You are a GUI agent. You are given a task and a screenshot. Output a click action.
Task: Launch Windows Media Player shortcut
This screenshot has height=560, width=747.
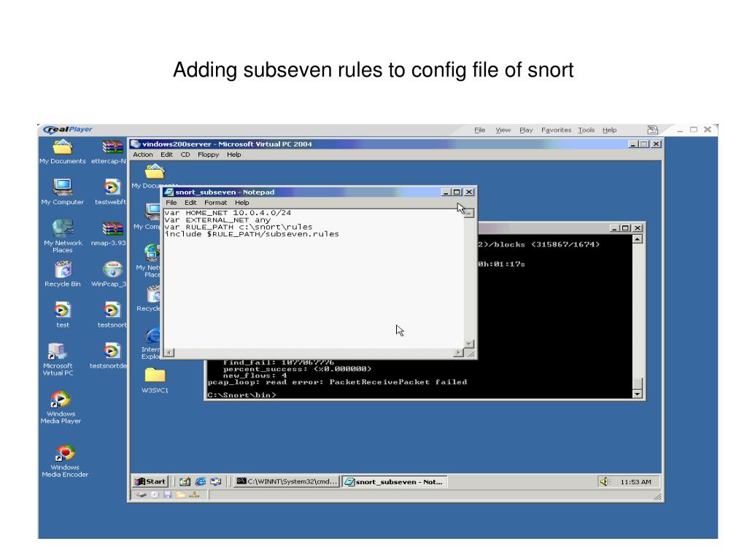pos(60,399)
